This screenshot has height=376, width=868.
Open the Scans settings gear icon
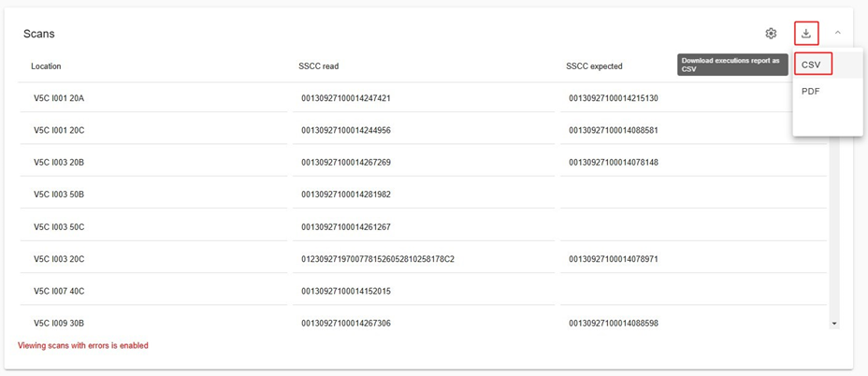[x=771, y=34]
